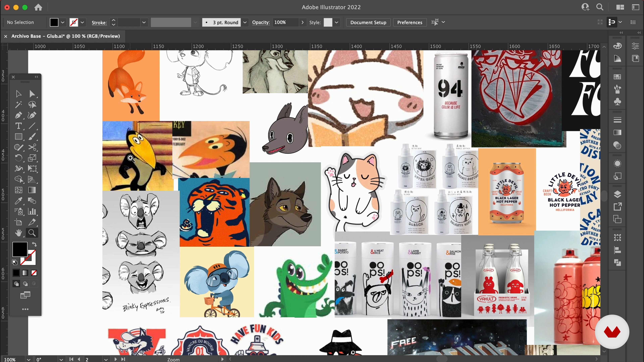644x362 pixels.
Task: Select the Paintbrush tool
Action: point(32,137)
